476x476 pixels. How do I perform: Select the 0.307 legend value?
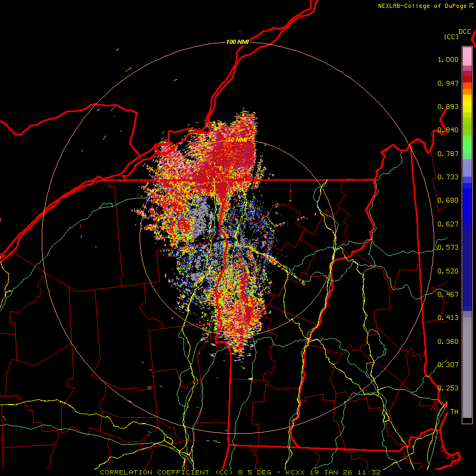tap(448, 365)
